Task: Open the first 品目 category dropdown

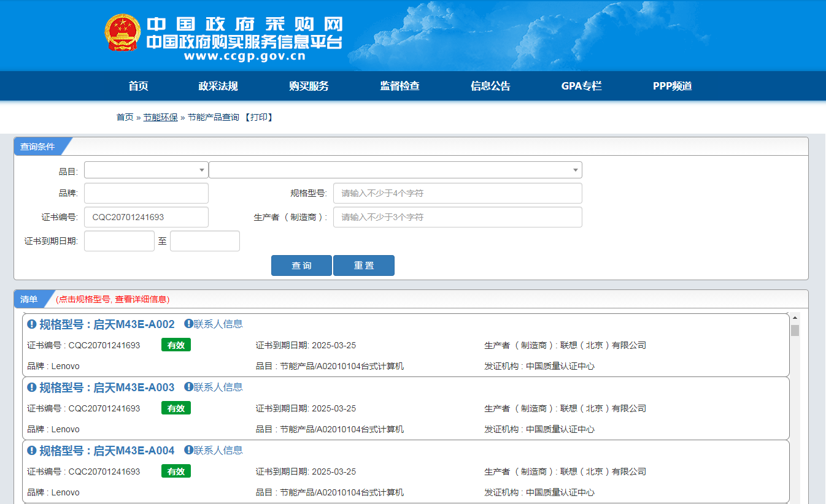Action: coord(146,170)
